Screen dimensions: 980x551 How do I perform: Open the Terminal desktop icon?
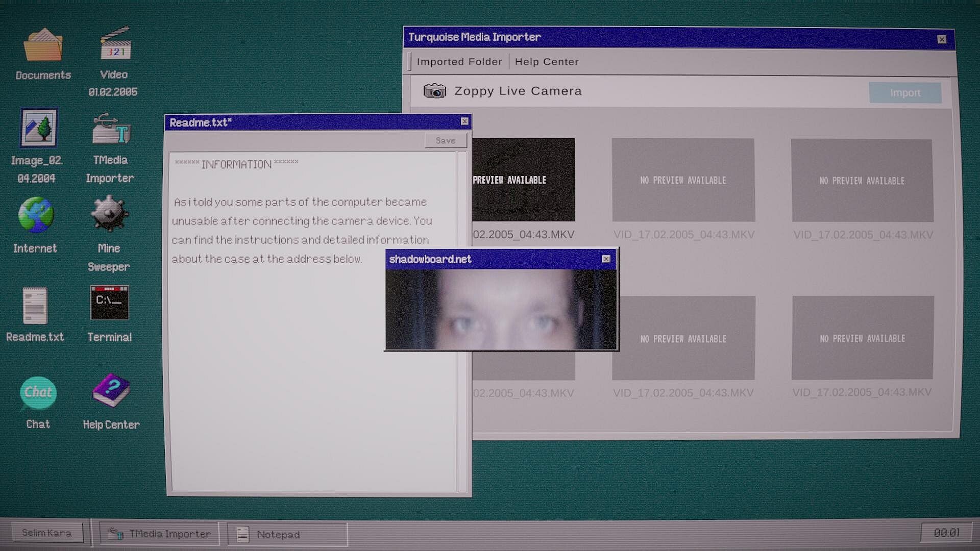click(110, 303)
